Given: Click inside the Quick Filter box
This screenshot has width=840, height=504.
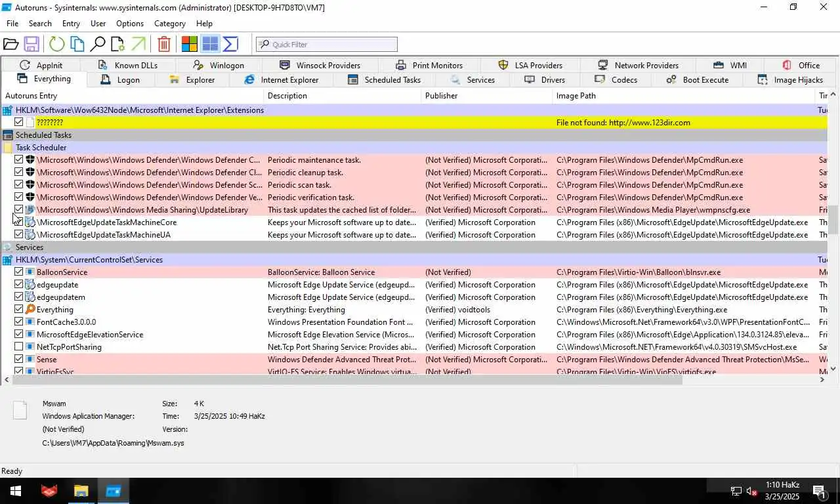Looking at the screenshot, I should [327, 44].
